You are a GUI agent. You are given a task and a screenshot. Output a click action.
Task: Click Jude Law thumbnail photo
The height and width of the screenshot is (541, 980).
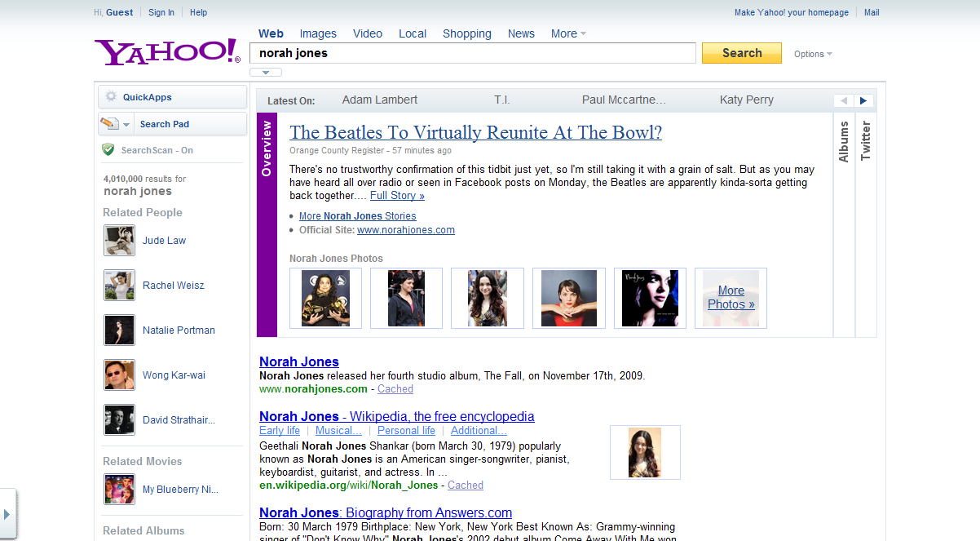pos(120,241)
